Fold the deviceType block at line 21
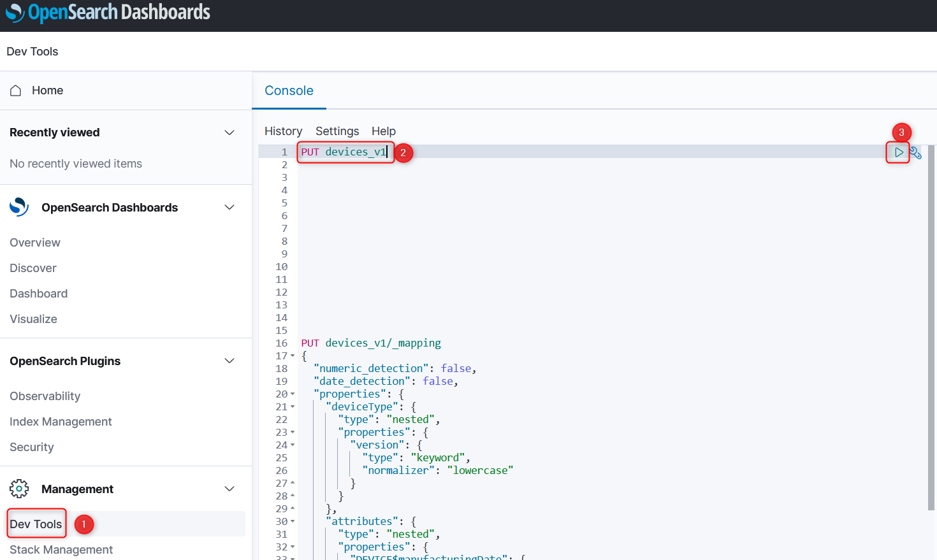 pos(293,406)
